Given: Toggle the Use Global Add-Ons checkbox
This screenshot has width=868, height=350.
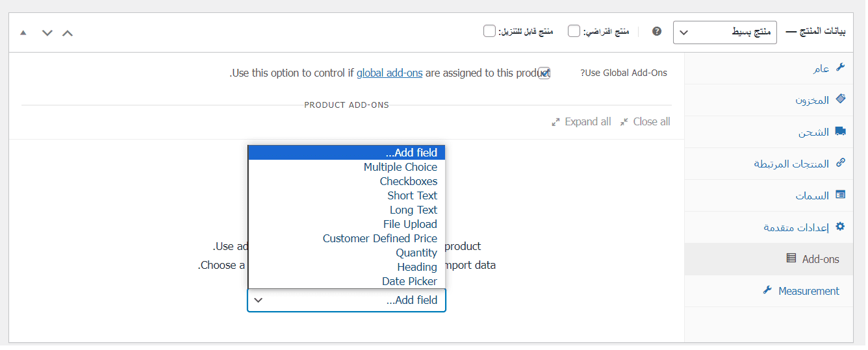Looking at the screenshot, I should (544, 73).
